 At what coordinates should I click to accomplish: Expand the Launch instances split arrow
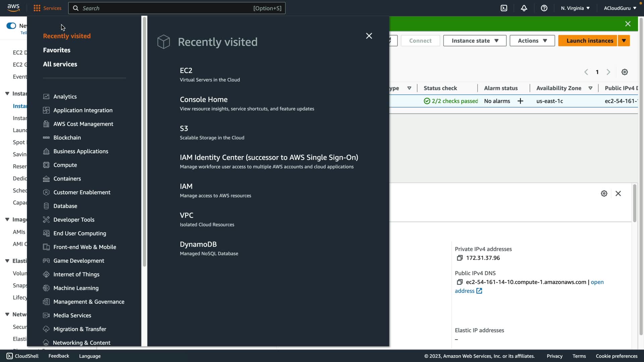[624, 41]
